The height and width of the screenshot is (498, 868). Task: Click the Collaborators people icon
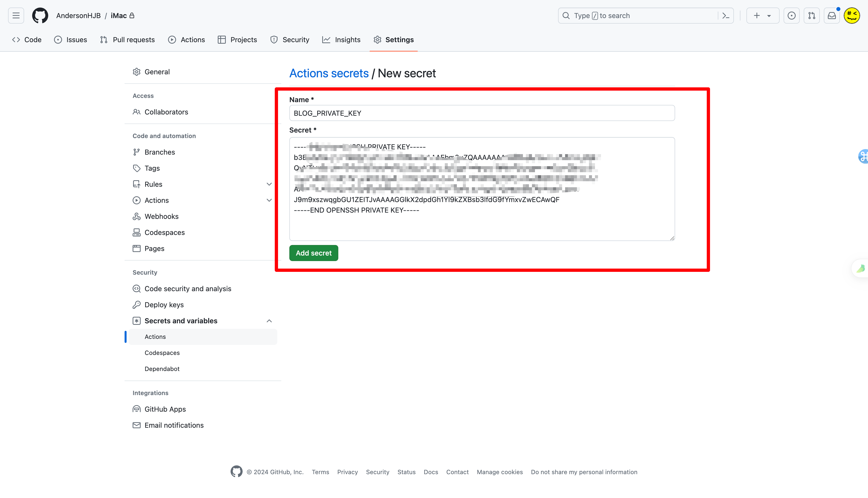point(137,112)
